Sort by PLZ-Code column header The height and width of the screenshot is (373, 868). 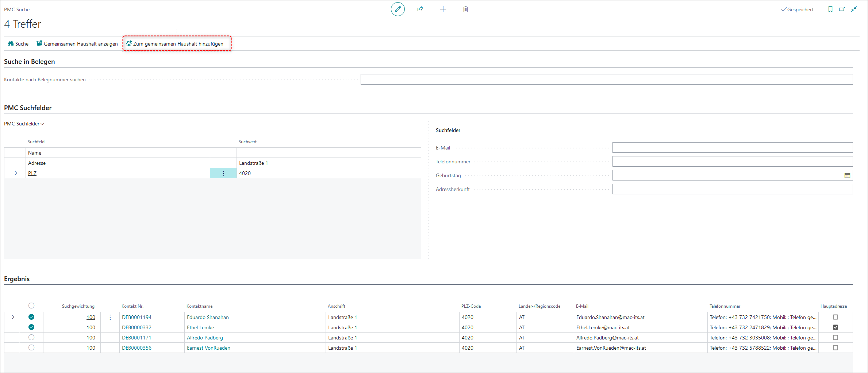tap(471, 306)
